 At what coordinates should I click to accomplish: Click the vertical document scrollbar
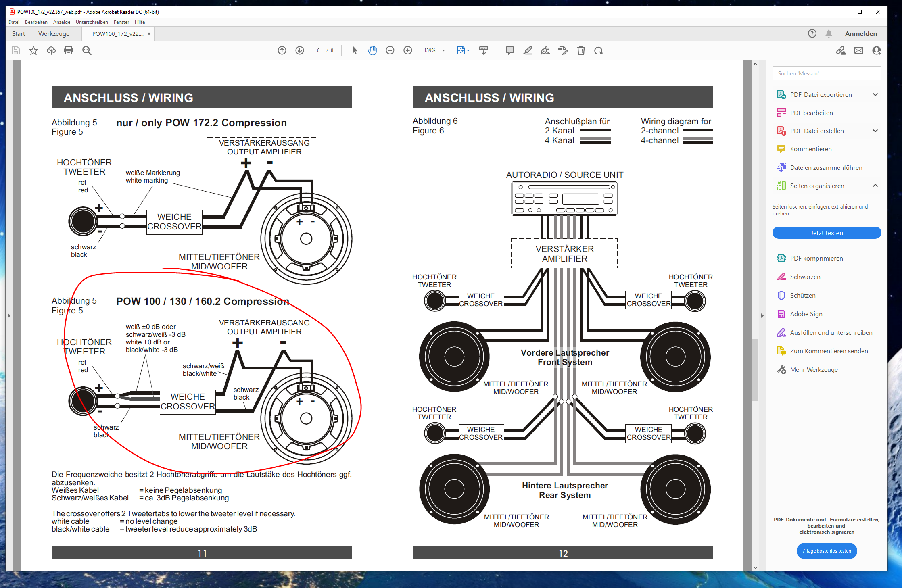pyautogui.click(x=755, y=369)
